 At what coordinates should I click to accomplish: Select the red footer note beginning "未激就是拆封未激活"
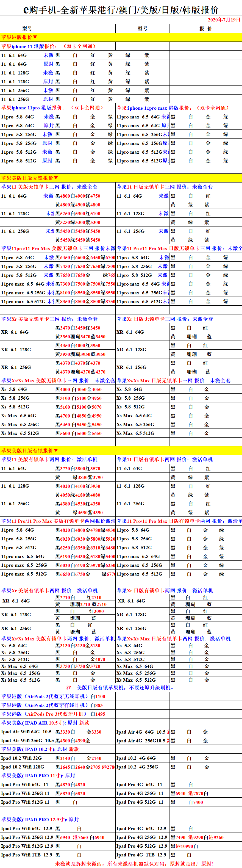point(134,864)
